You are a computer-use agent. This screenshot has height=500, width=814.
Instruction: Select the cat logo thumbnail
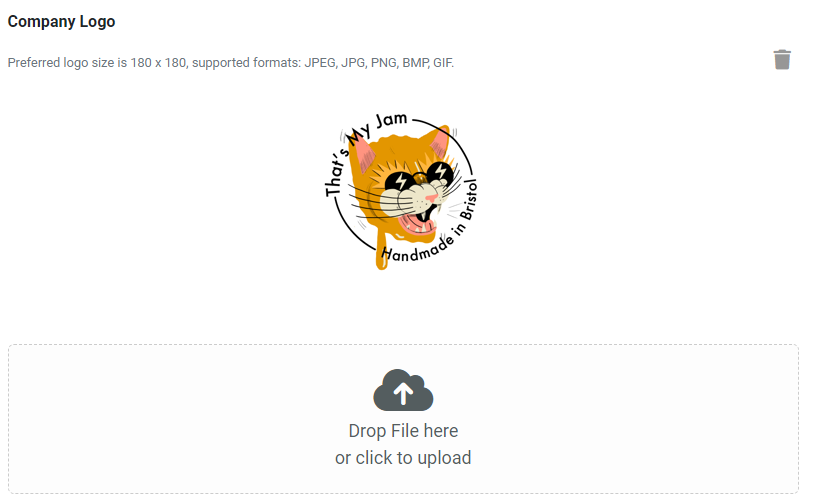[401, 191]
